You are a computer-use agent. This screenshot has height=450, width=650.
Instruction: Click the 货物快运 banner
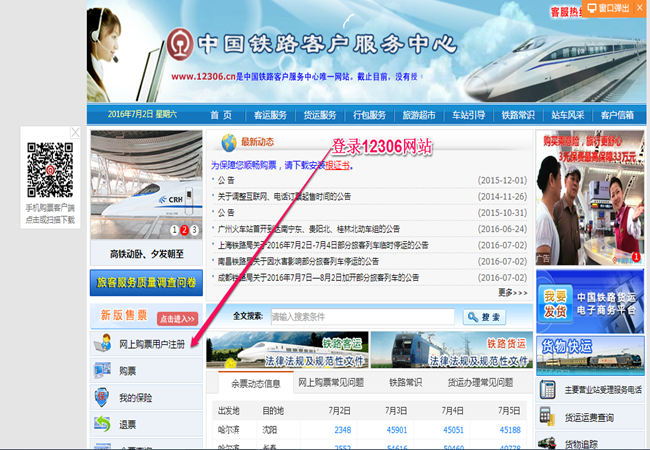590,356
